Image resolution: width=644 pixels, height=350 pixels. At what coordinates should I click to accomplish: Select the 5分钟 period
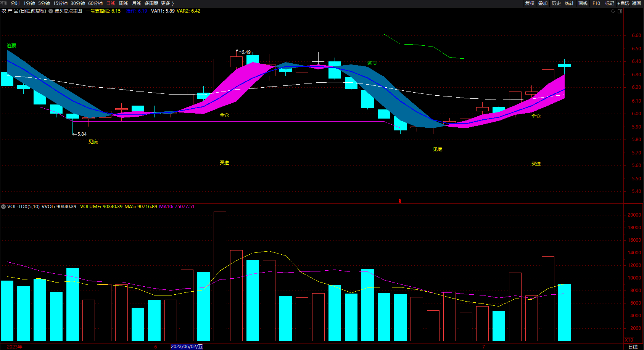click(44, 3)
